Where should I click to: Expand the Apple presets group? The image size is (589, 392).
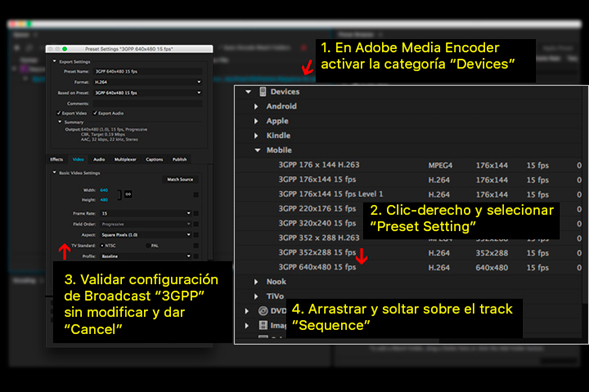click(x=256, y=121)
